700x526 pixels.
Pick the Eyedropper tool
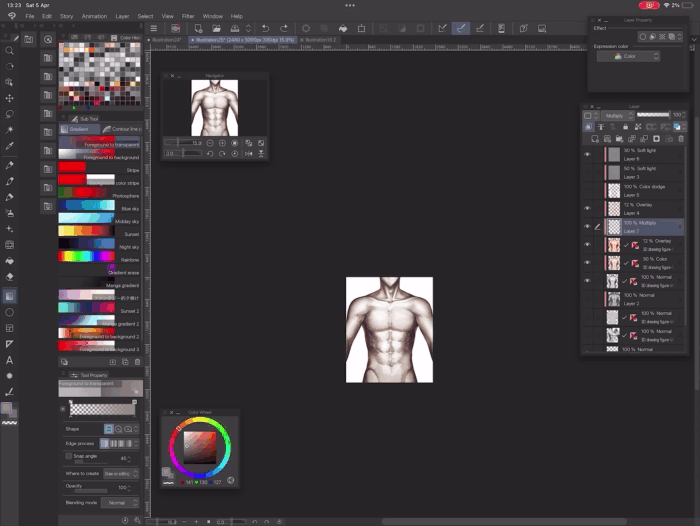[x=10, y=147]
